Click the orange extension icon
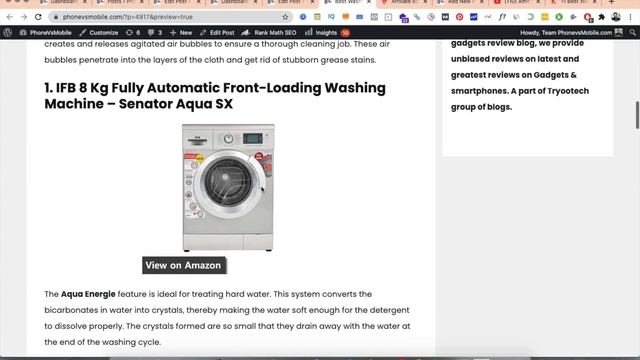The image size is (640, 360). tap(346, 17)
